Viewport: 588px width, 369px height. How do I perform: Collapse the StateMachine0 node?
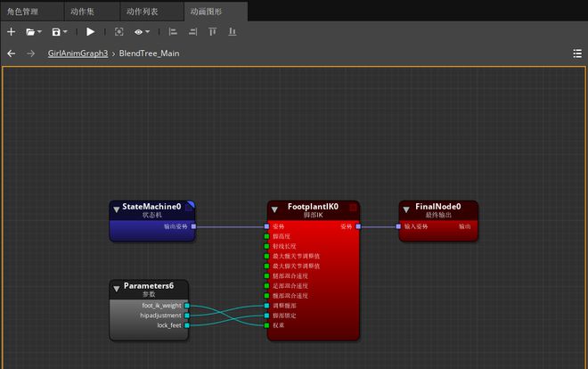116,209
